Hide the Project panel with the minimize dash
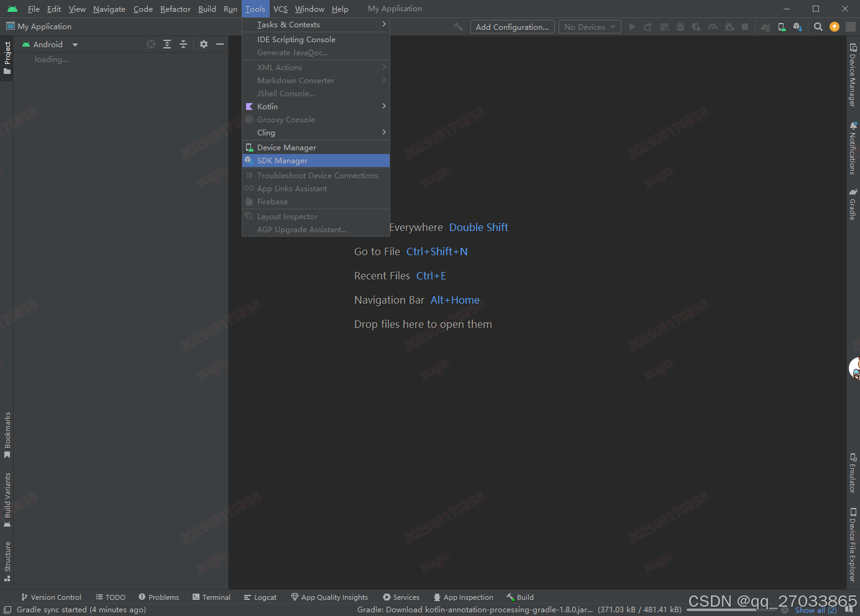 click(221, 44)
